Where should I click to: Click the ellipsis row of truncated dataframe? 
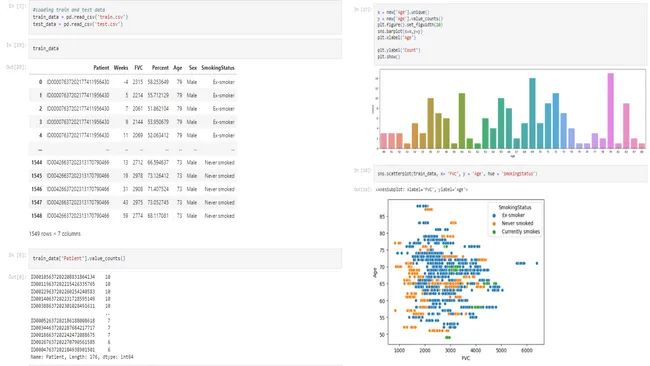[x=133, y=149]
